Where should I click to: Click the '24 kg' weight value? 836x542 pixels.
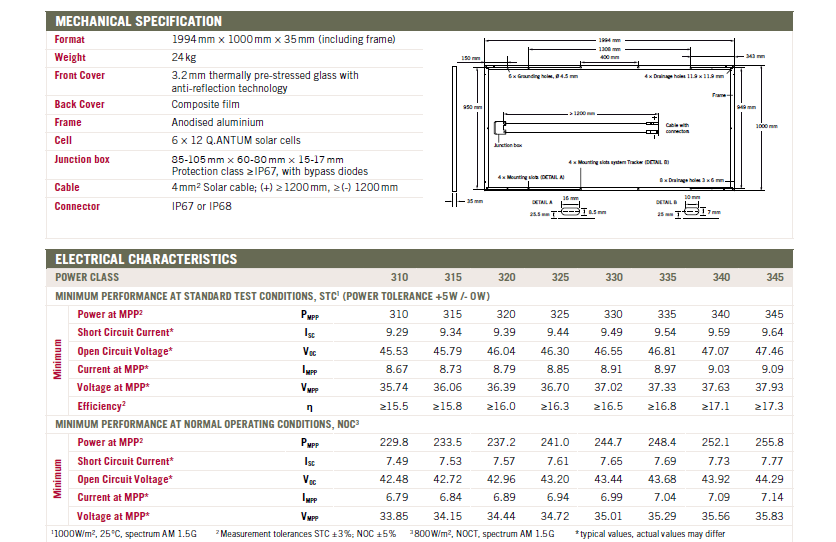(x=184, y=58)
